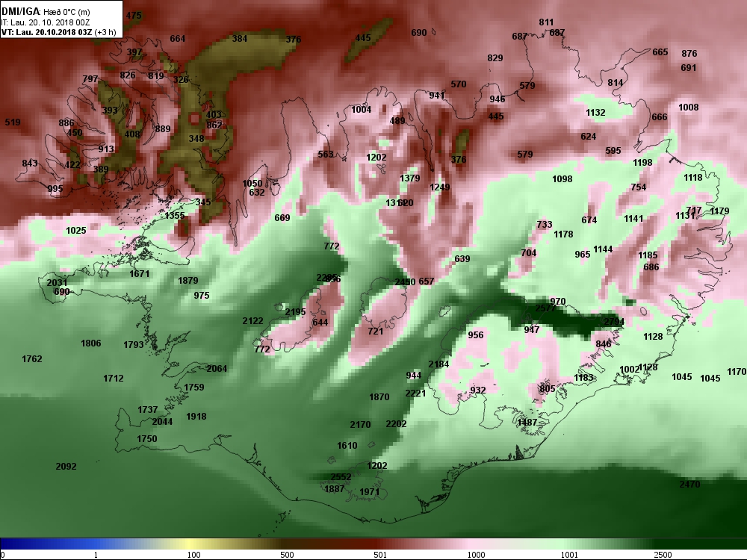Click the 2122 height label
This screenshot has height=560, width=747.
(252, 321)
